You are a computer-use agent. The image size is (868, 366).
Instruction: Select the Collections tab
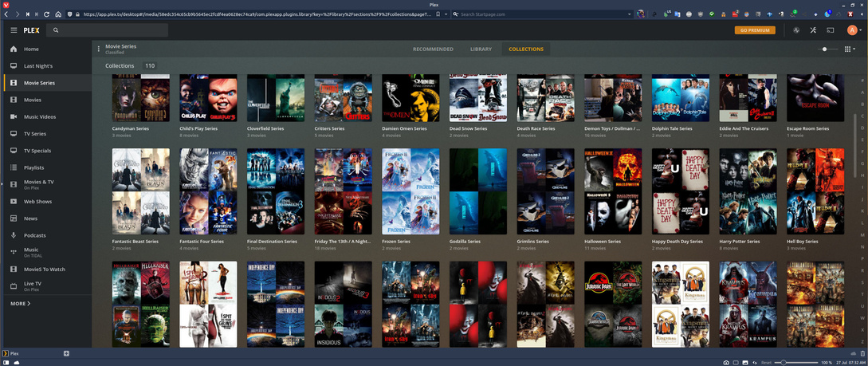coord(526,49)
